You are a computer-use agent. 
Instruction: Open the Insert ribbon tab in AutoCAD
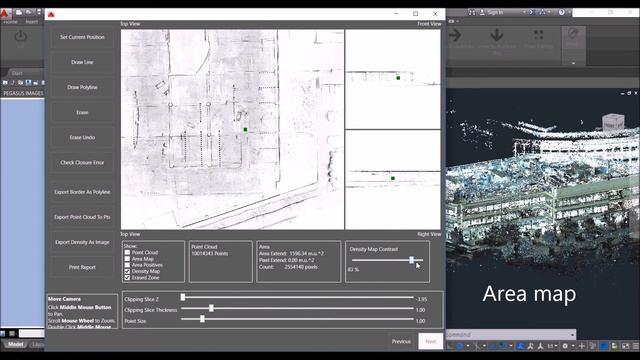point(31,22)
